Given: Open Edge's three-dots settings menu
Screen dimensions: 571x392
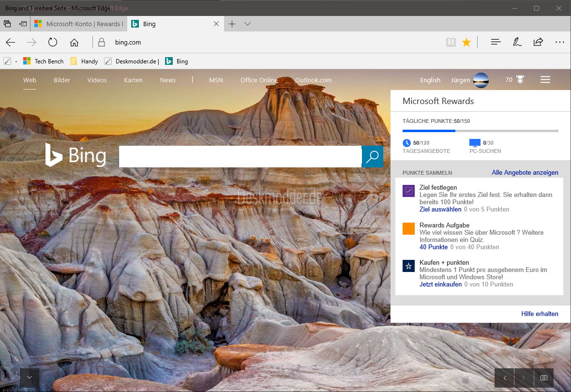Looking at the screenshot, I should 560,42.
